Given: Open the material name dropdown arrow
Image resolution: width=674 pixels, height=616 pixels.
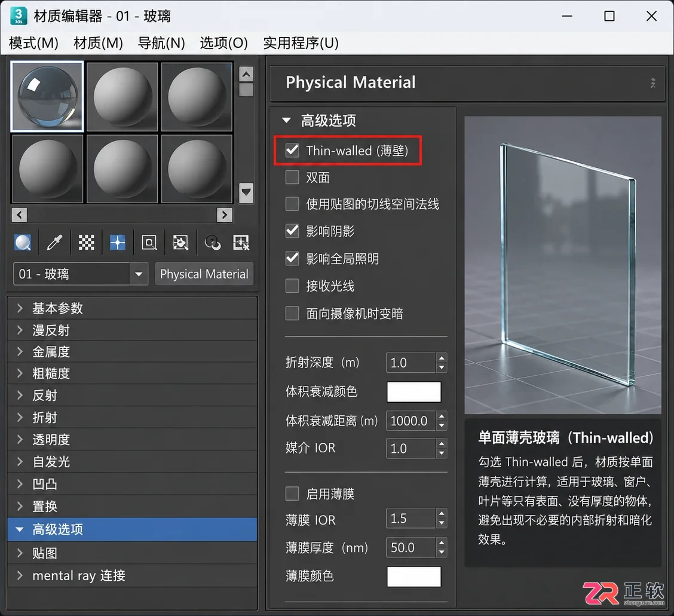Looking at the screenshot, I should pos(139,274).
